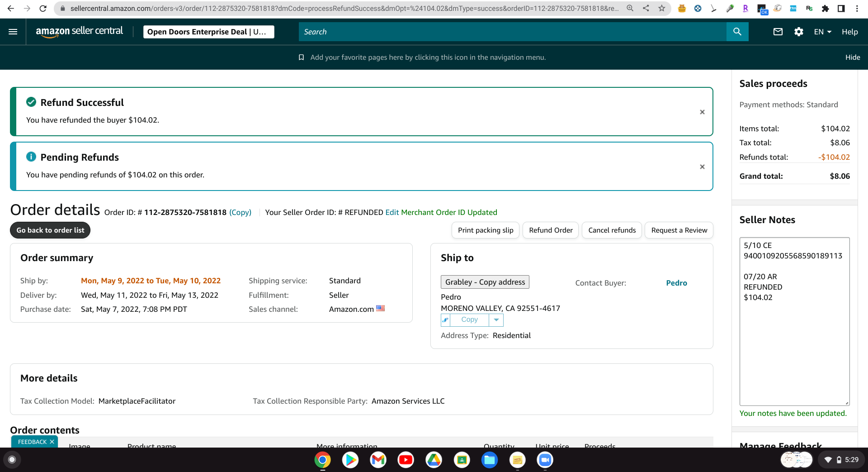Click browser reload icon
Image resolution: width=868 pixels, height=472 pixels.
pyautogui.click(x=43, y=8)
